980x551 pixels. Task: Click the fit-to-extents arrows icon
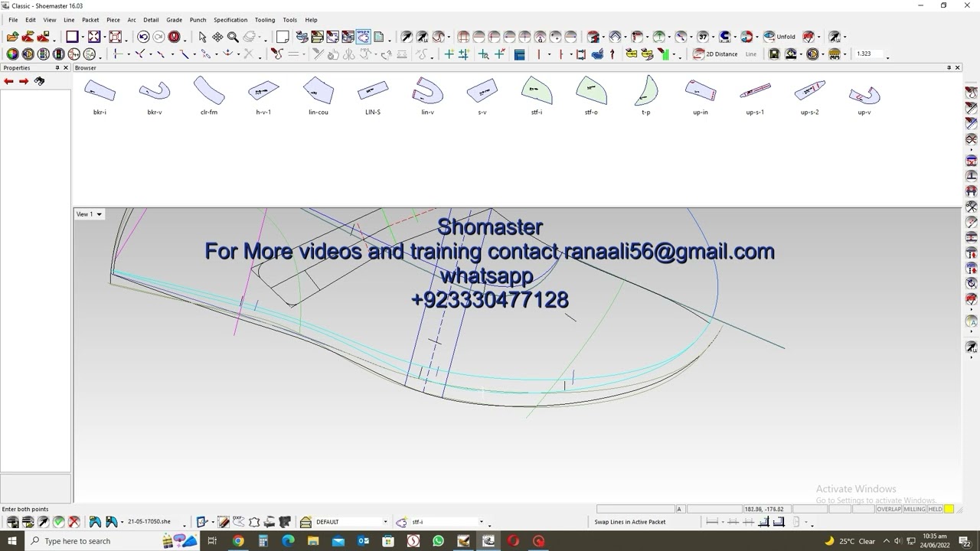click(x=94, y=37)
